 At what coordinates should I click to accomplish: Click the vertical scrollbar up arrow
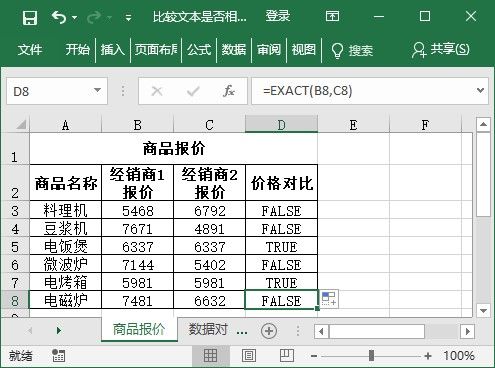(483, 125)
